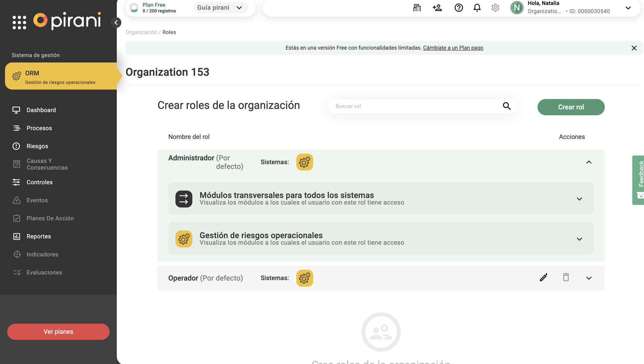The width and height of the screenshot is (644, 364).
Task: Open the Guía pirani dropdown
Action: point(221,7)
